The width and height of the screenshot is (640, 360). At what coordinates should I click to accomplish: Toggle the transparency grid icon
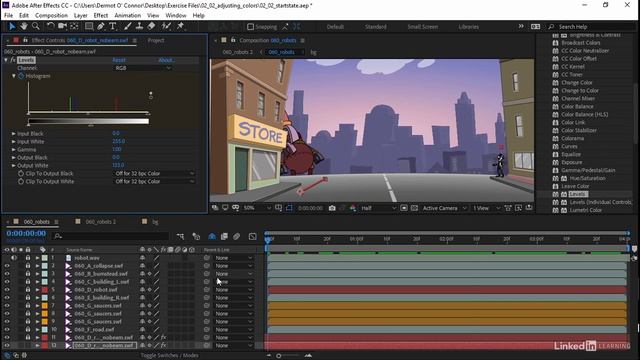pos(414,208)
